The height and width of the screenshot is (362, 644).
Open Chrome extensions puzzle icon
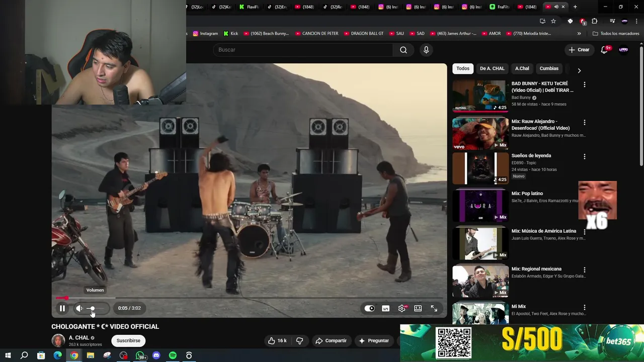click(x=595, y=21)
